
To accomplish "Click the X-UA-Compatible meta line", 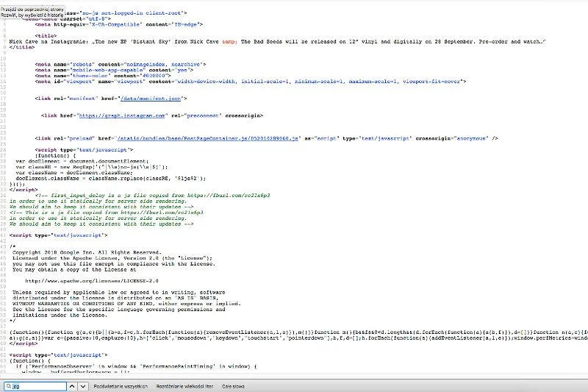I will (119, 24).
